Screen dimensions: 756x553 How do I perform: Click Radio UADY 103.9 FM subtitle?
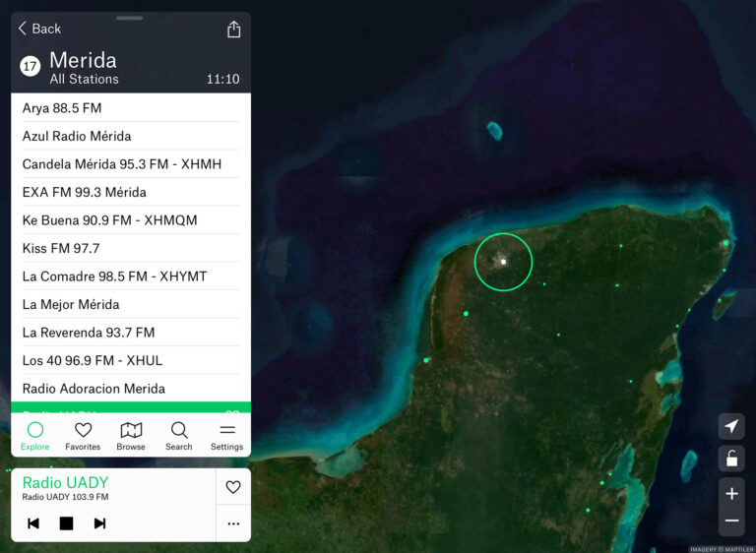tap(65, 497)
